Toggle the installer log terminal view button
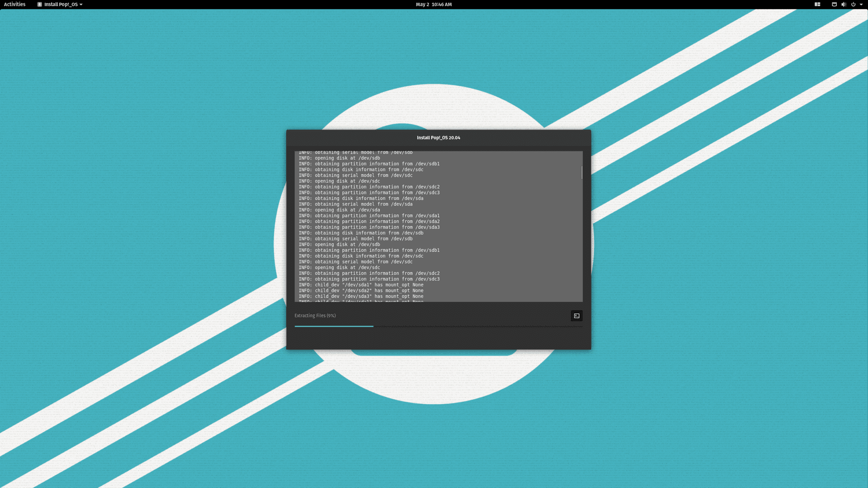 [x=576, y=316]
